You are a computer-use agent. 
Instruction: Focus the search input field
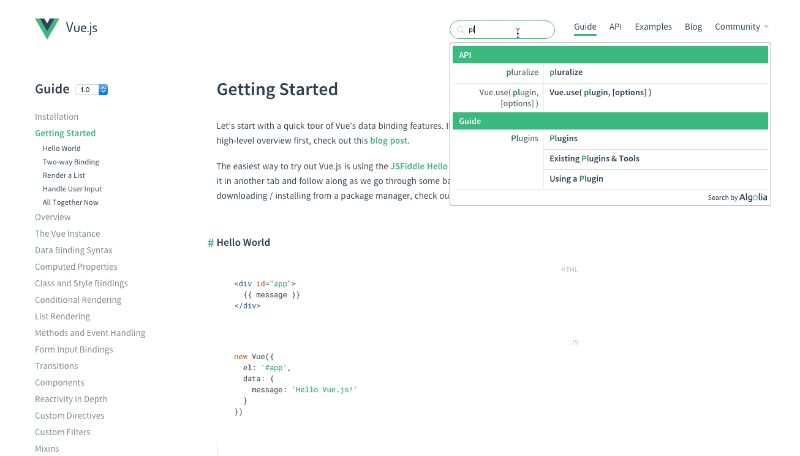tap(502, 30)
